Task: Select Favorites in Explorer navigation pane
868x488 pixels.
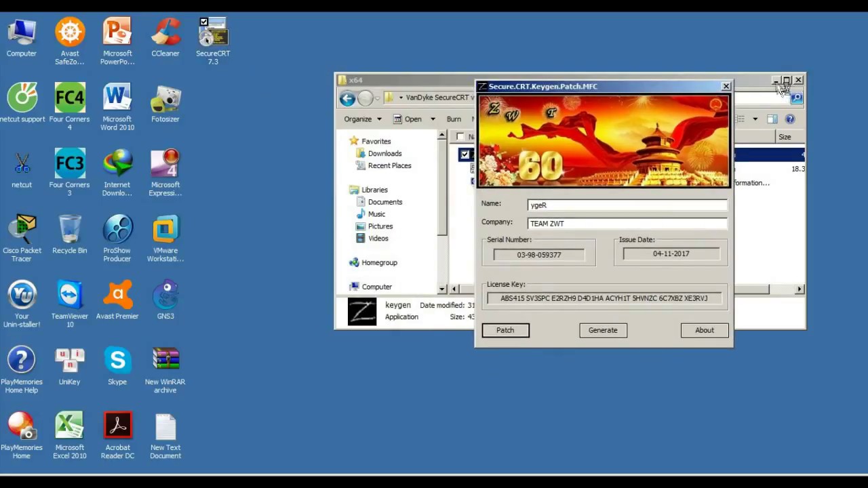Action: (370, 141)
